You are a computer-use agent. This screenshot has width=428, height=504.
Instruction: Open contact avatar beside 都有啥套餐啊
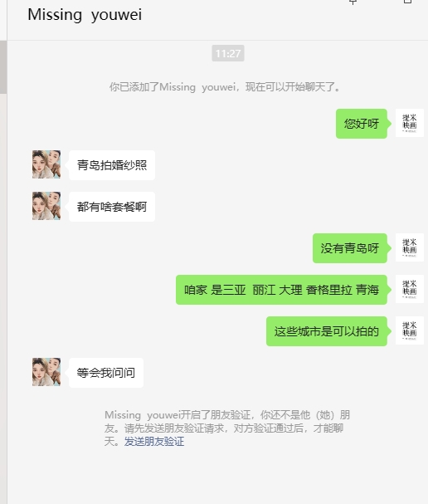pos(46,206)
